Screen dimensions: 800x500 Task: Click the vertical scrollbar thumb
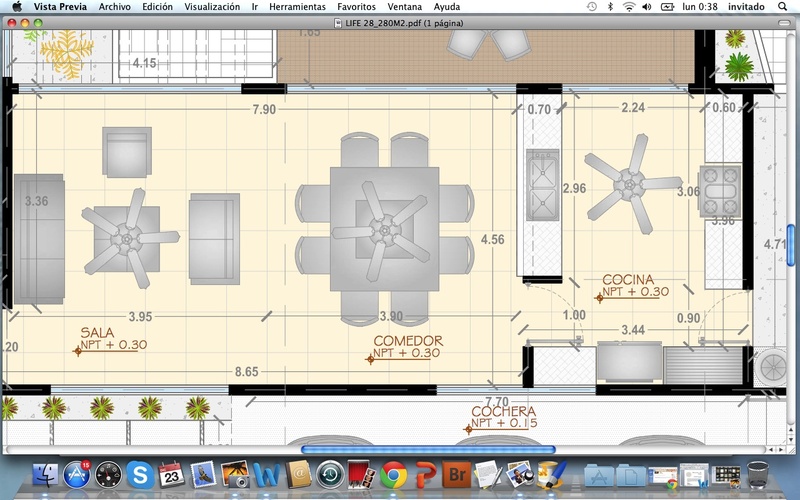792,243
